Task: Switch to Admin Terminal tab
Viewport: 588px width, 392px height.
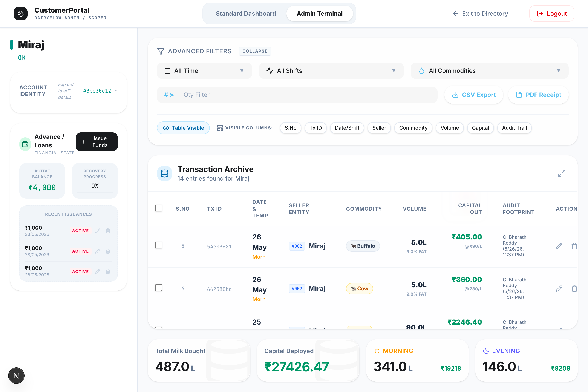Action: click(x=320, y=14)
